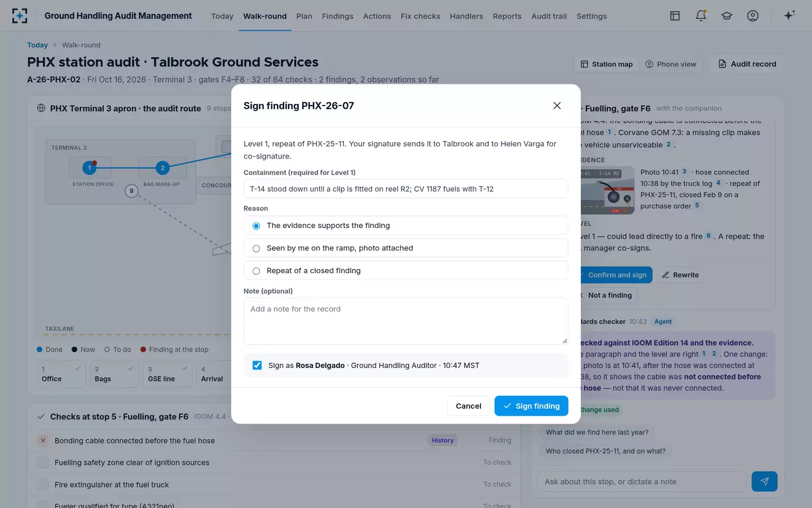This screenshot has height=508, width=812.
Task: Open the Audit record
Action: (x=747, y=64)
